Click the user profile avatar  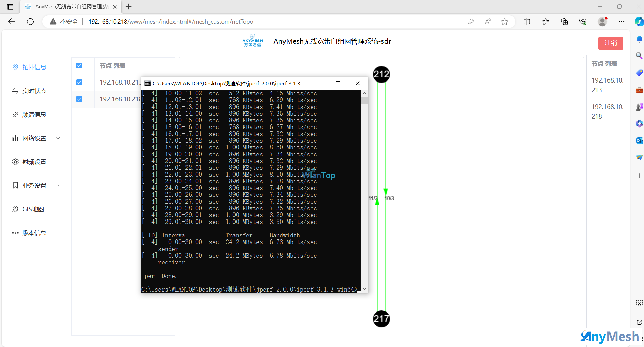click(x=602, y=22)
